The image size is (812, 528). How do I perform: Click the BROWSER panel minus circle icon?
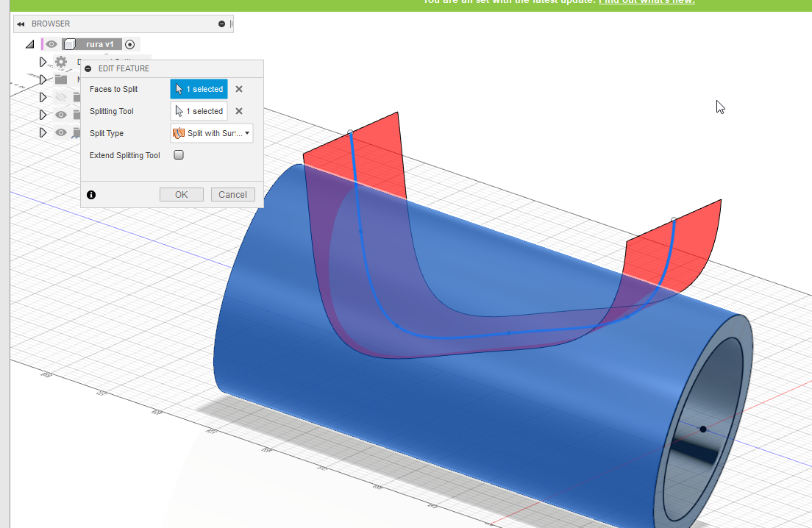tap(221, 24)
